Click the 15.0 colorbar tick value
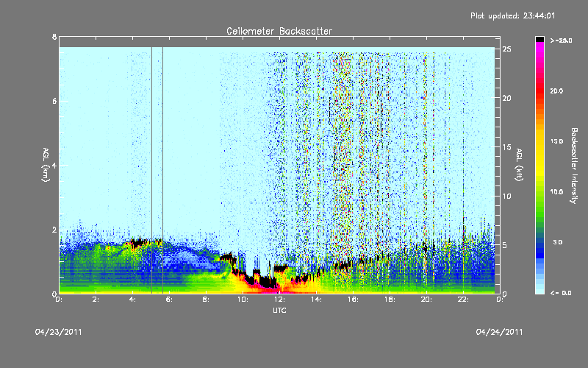The height and width of the screenshot is (368, 588). 556,141
